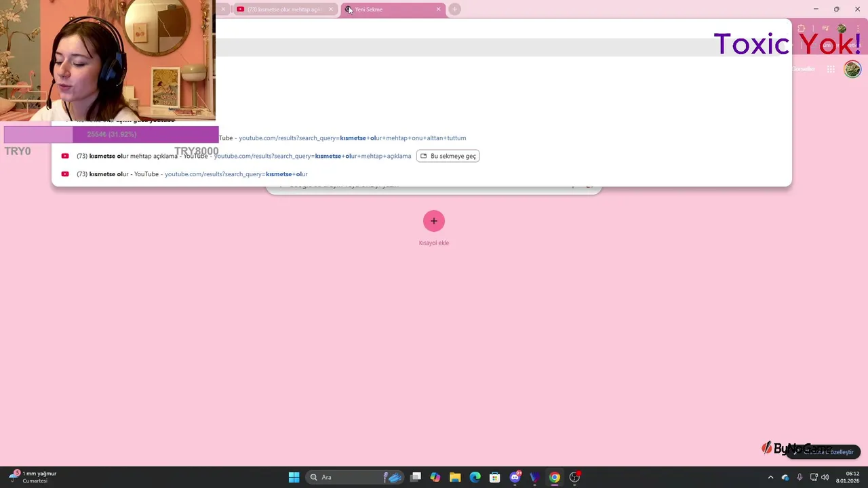Open the Görseller link
868x488 pixels.
coord(804,69)
